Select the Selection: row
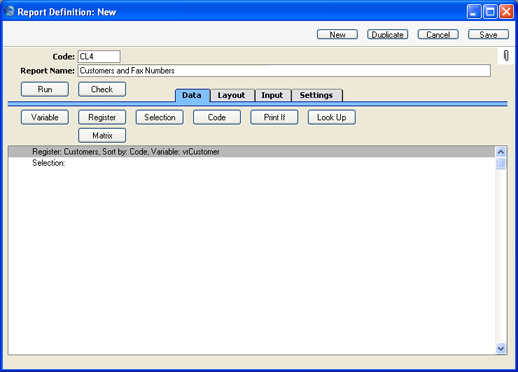This screenshot has width=518, height=372. 252,163
